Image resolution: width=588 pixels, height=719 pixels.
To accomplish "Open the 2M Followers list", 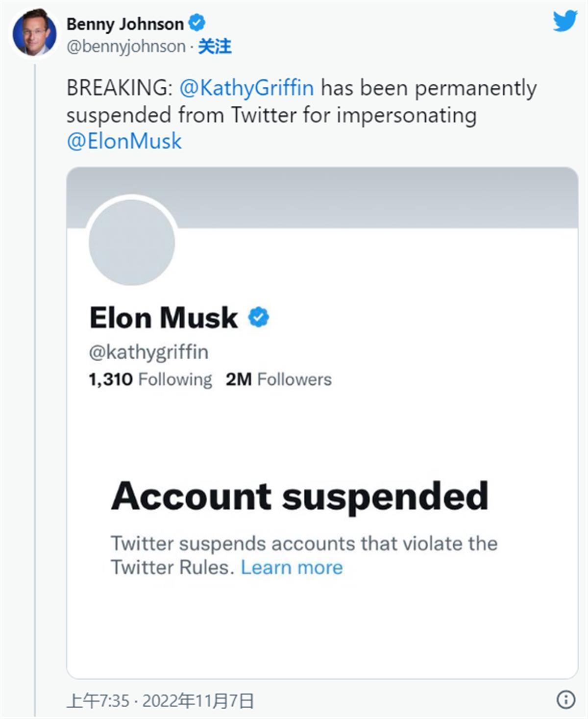I will click(279, 379).
